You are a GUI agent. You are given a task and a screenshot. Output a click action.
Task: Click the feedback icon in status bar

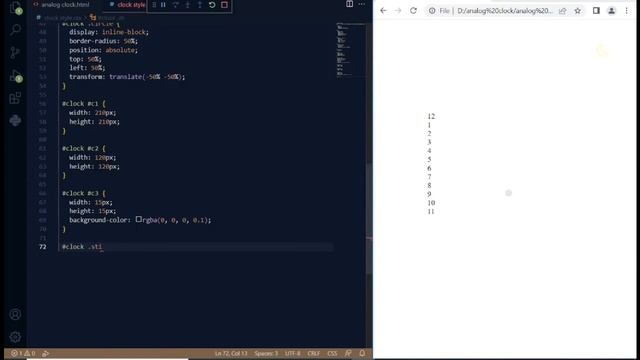click(348, 353)
